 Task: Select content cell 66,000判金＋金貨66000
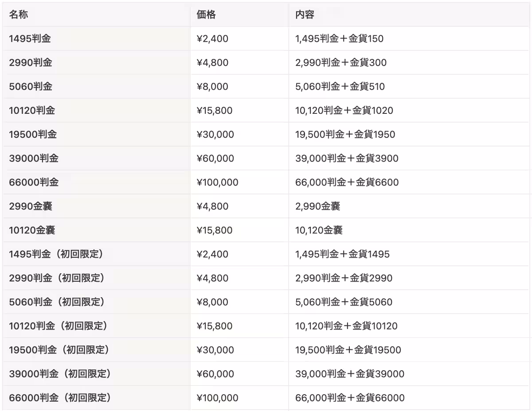pos(350,398)
